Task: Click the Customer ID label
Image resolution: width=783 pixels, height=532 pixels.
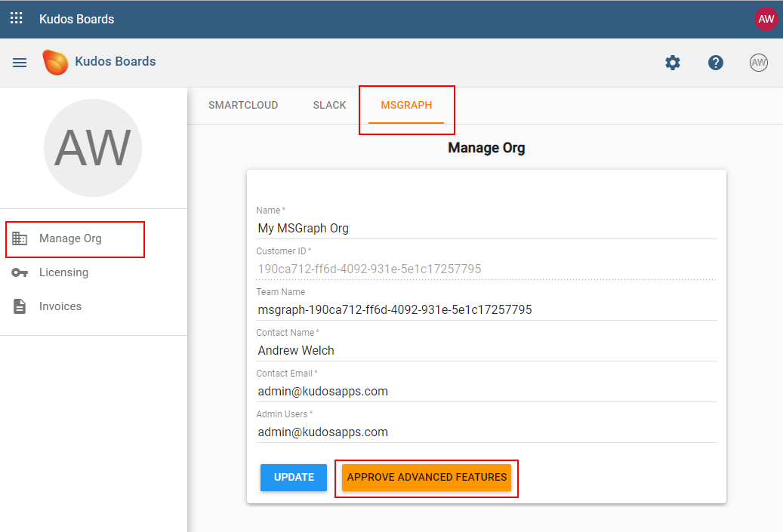Action: click(x=284, y=251)
